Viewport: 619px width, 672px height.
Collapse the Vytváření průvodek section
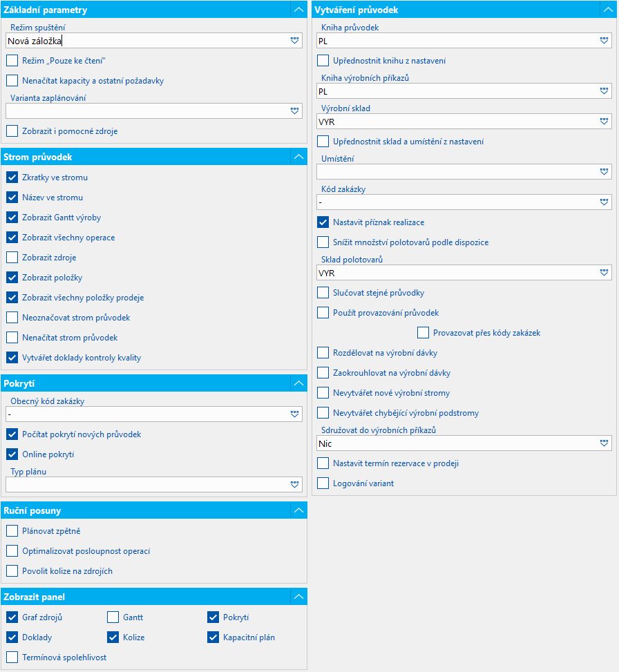click(608, 10)
